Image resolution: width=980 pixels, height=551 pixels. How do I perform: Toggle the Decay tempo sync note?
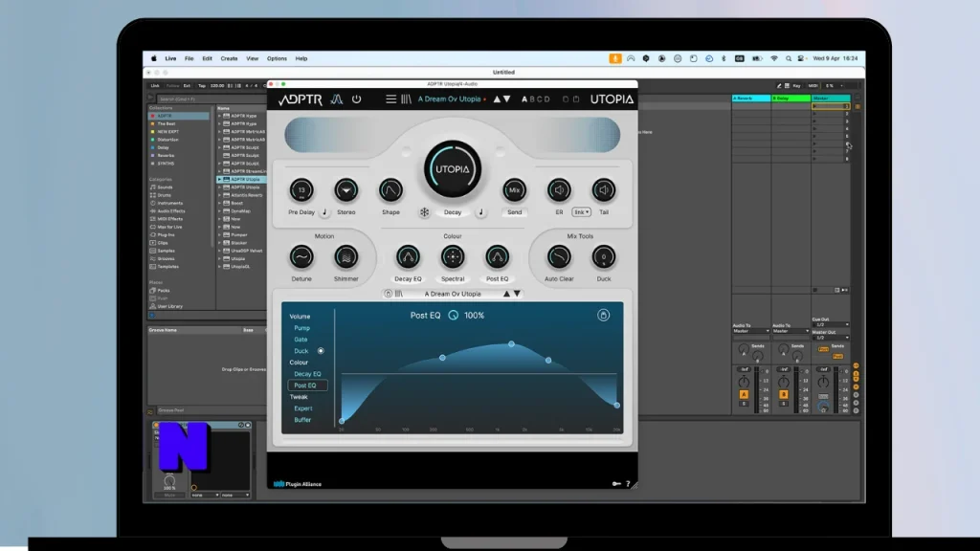click(480, 212)
